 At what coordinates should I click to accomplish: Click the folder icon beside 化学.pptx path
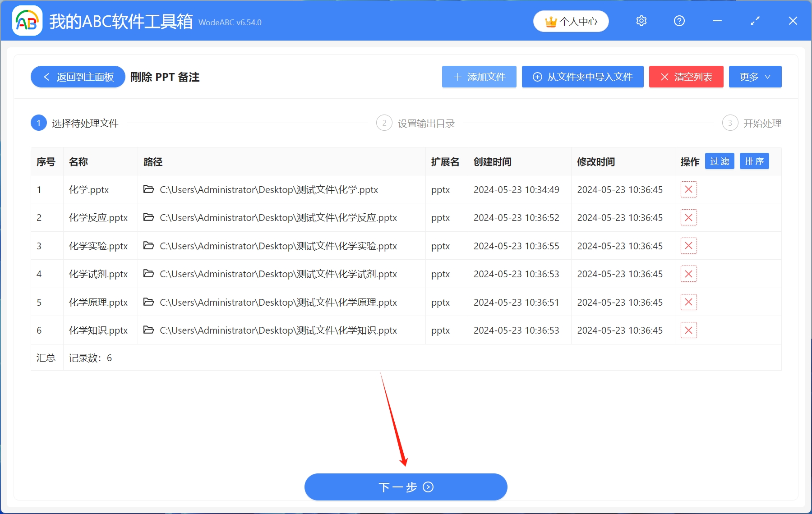click(x=149, y=189)
